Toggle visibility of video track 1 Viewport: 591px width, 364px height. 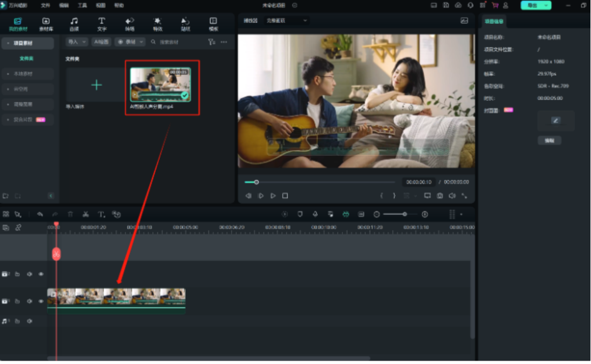pyautogui.click(x=41, y=301)
